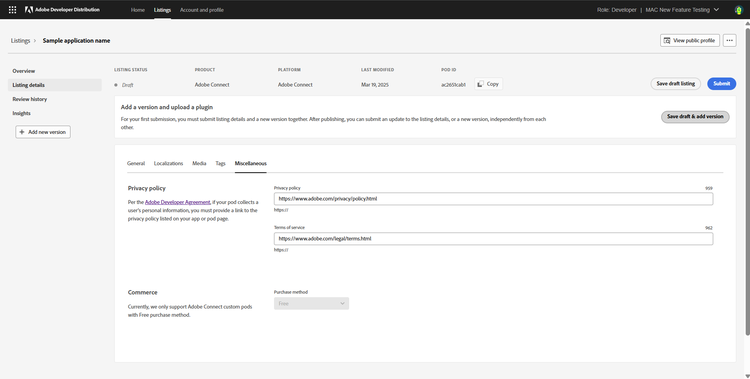Click the plus icon on Add new version
750x379 pixels.
click(22, 132)
